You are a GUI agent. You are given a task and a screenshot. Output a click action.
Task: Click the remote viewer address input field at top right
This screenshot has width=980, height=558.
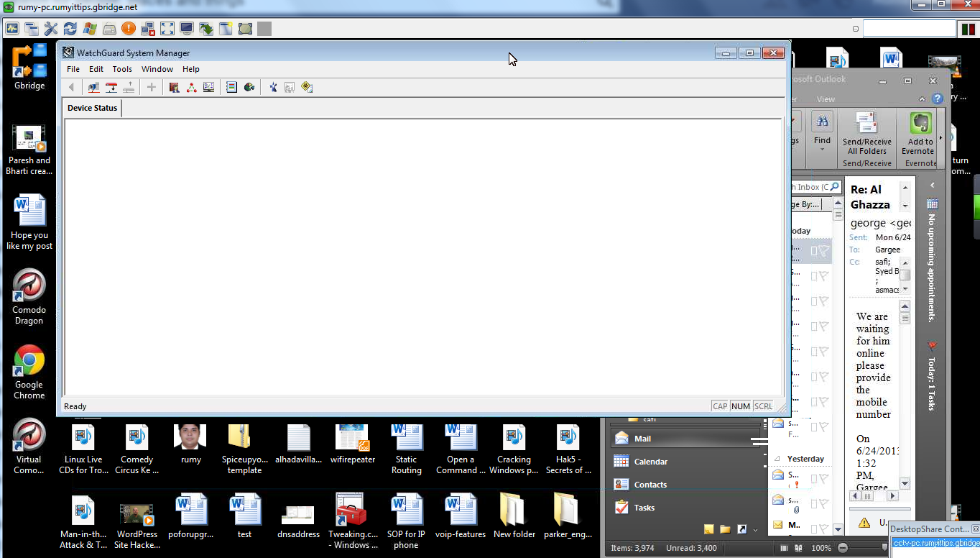point(909,29)
